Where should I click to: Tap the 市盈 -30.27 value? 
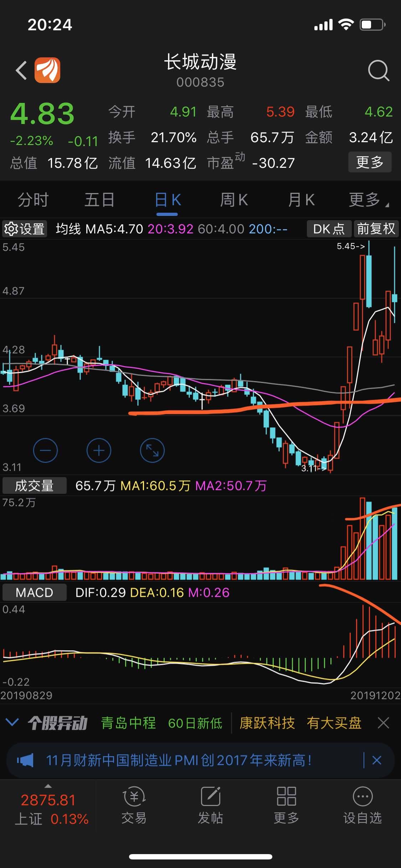pyautogui.click(x=251, y=162)
